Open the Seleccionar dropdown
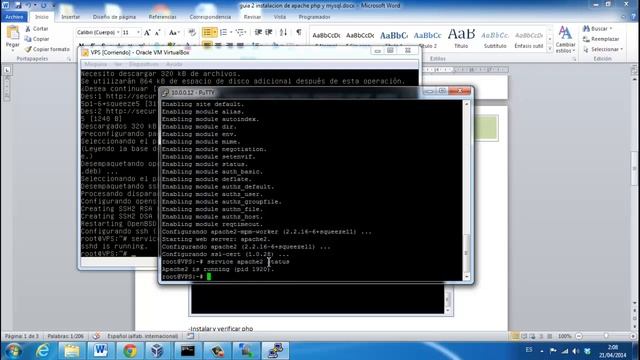Screen dimensions: 640x360 pos(603,49)
